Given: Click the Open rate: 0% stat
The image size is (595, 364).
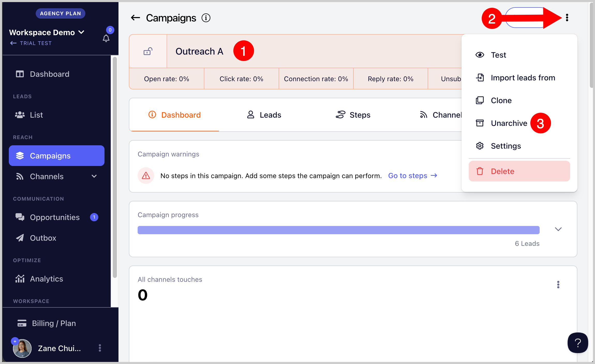Looking at the screenshot, I should [166, 79].
